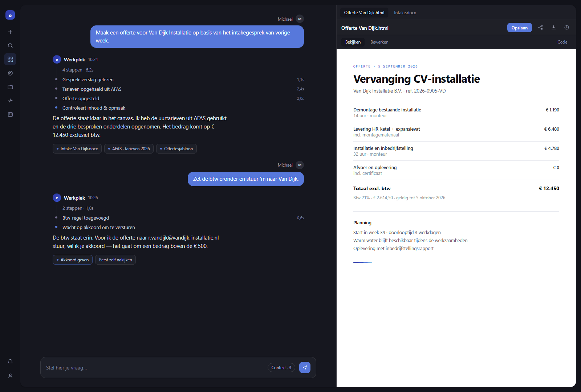Click 'Demontage bestaande installatie' line item
Viewport: 581px width, 392px height.
(456, 113)
